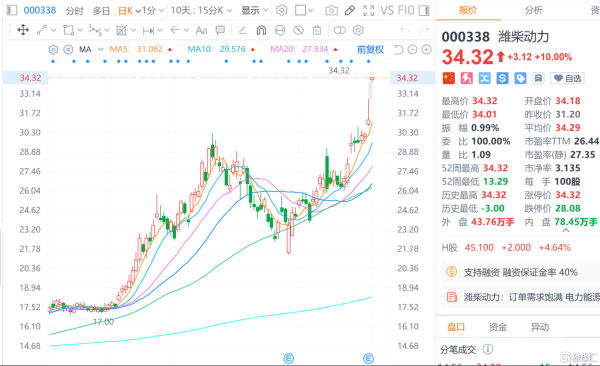Click the VS compare button
Image resolution: width=600 pixels, height=366 pixels.
click(x=387, y=10)
